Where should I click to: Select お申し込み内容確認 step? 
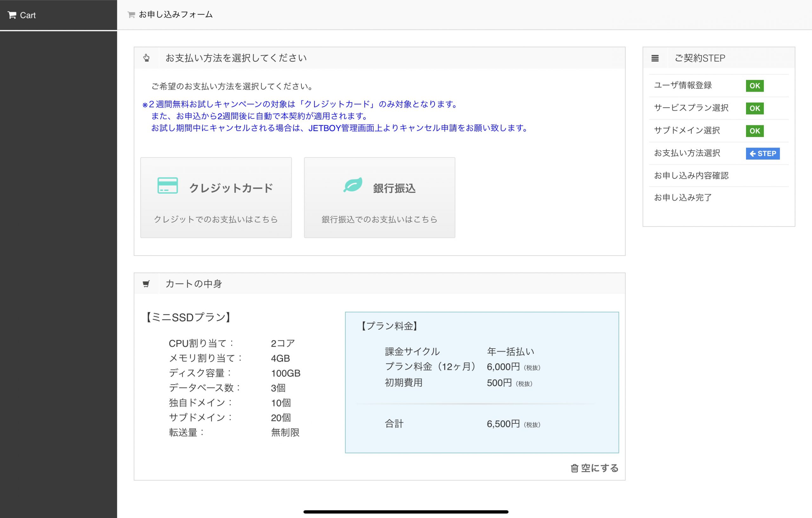point(691,176)
